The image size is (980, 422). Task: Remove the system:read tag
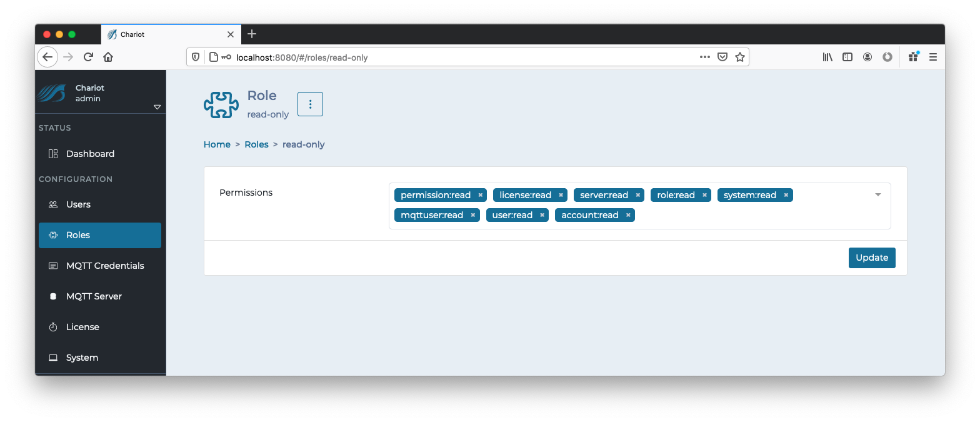(x=786, y=195)
